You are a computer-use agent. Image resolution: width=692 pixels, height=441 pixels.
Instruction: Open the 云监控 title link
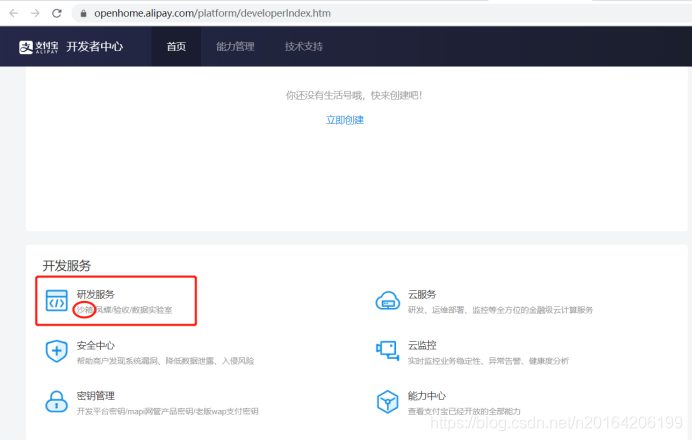pyautogui.click(x=422, y=345)
